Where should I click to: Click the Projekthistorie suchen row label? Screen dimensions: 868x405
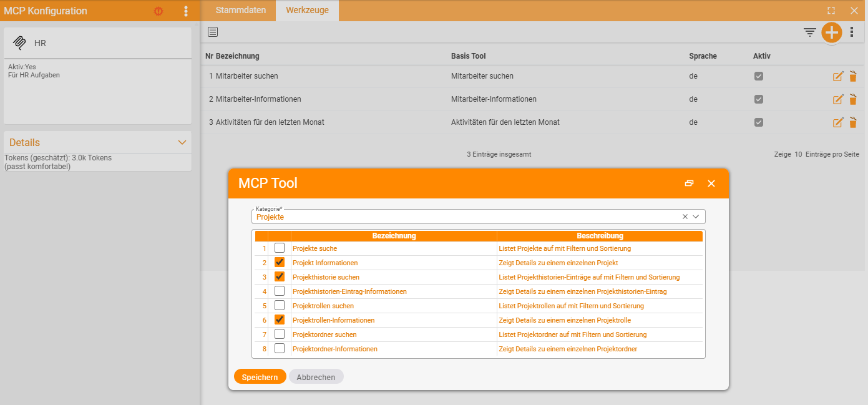pos(326,277)
